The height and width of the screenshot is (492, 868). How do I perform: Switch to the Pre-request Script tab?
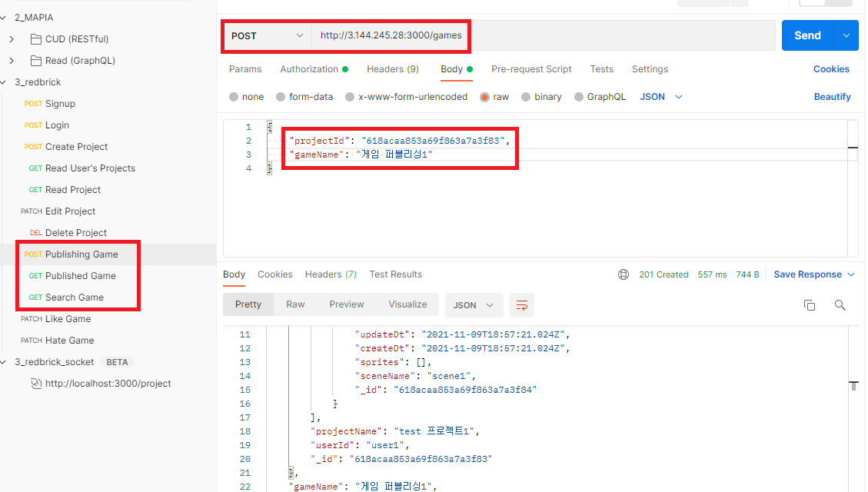(531, 69)
